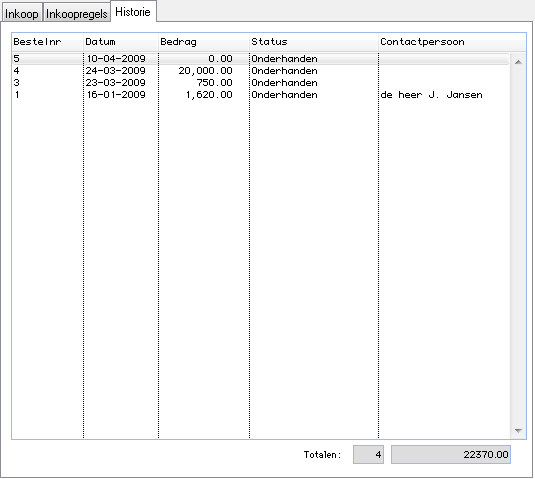Image resolution: width=535 pixels, height=479 pixels.
Task: Click amount 1,620.00
Action: click(x=209, y=95)
